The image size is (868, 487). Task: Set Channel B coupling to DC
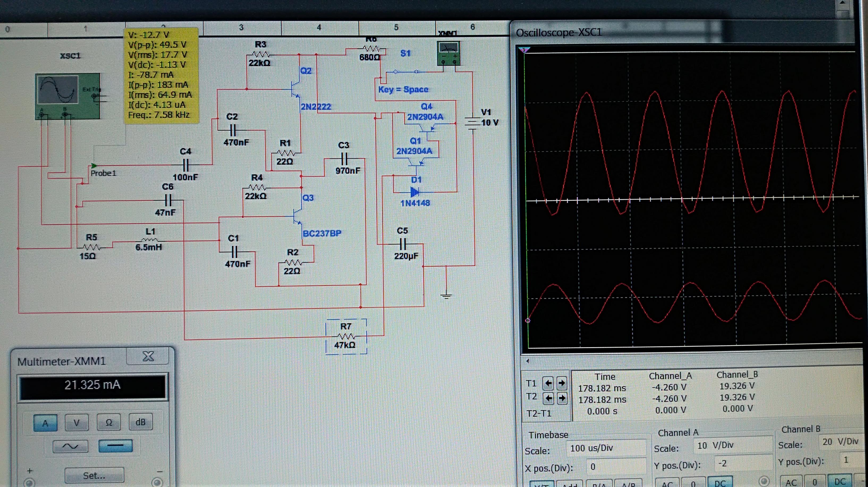[839, 482]
